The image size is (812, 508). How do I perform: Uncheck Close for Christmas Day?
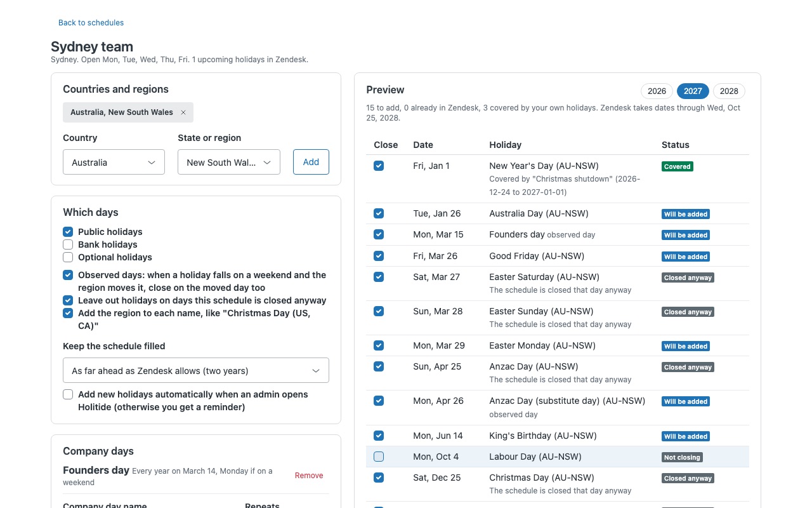(x=379, y=478)
